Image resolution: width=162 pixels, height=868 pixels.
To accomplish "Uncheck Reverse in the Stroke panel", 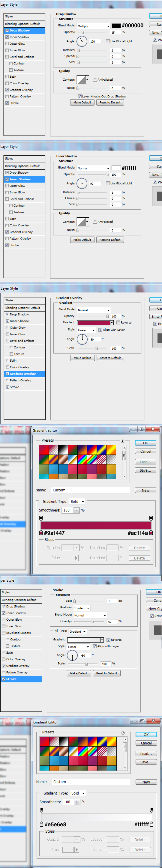I will (108, 640).
